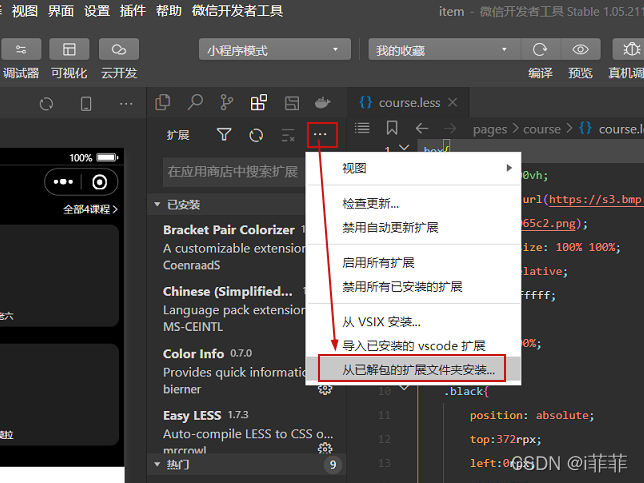Image resolution: width=644 pixels, height=483 pixels.
Task: Click line 11 position: absolute code
Action: 532,415
